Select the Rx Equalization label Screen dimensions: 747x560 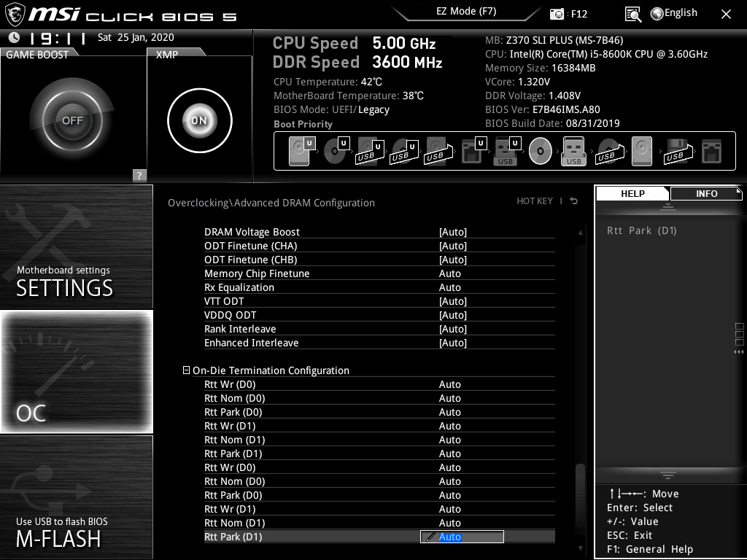coord(239,287)
